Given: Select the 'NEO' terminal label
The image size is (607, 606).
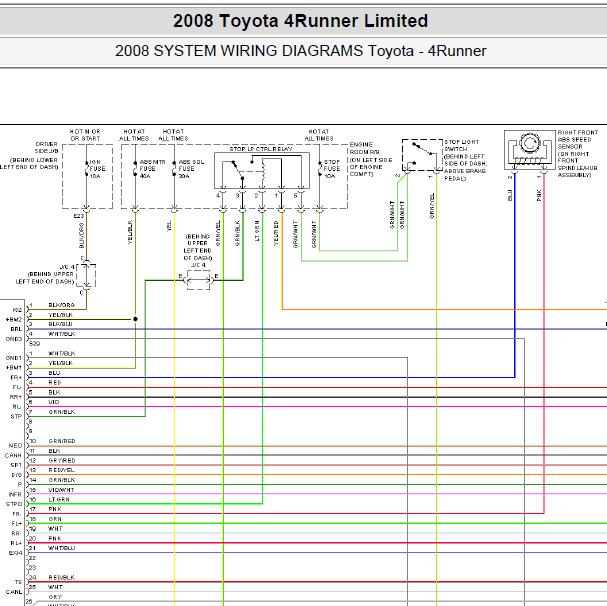Looking at the screenshot, I should (x=15, y=446).
